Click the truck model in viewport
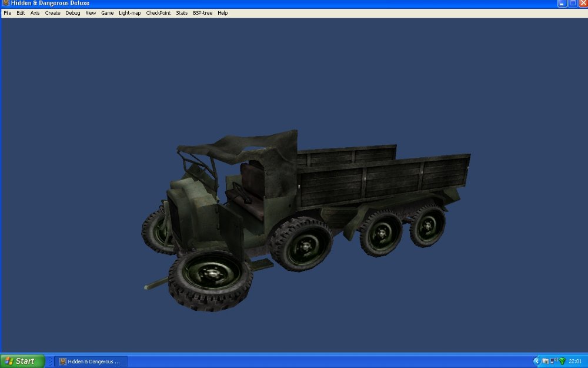 306,220
